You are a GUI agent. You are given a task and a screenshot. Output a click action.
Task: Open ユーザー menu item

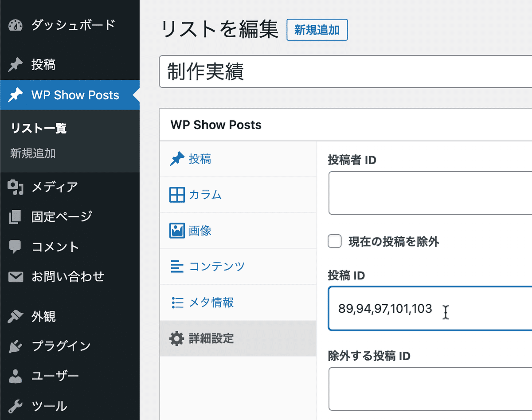[70, 376]
